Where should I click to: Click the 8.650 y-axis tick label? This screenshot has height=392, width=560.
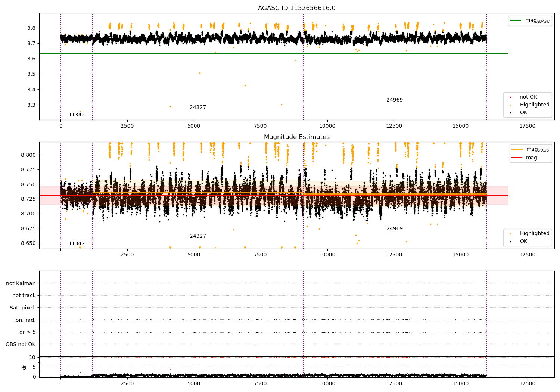click(29, 243)
